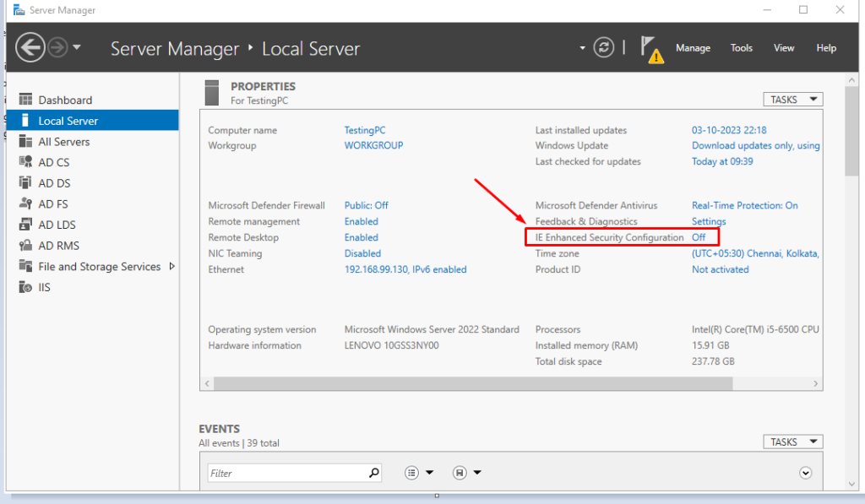
Task: Click the refresh icon in header
Action: pos(603,48)
